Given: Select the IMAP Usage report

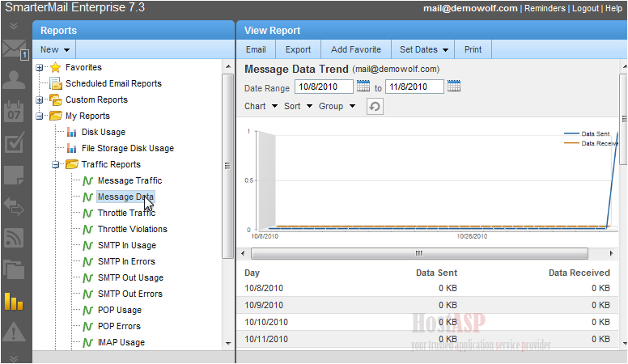Looking at the screenshot, I should click(121, 342).
